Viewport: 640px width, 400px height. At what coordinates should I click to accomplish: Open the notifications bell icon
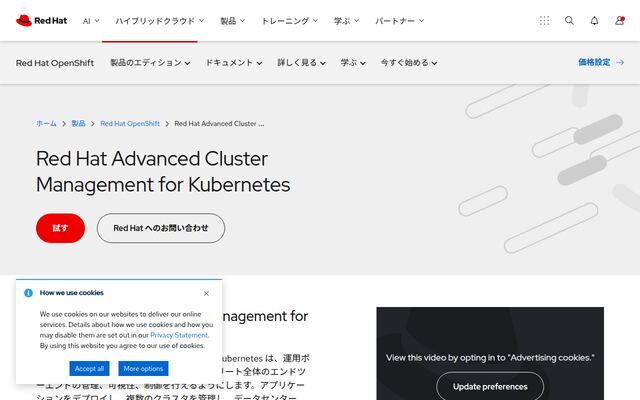[594, 20]
